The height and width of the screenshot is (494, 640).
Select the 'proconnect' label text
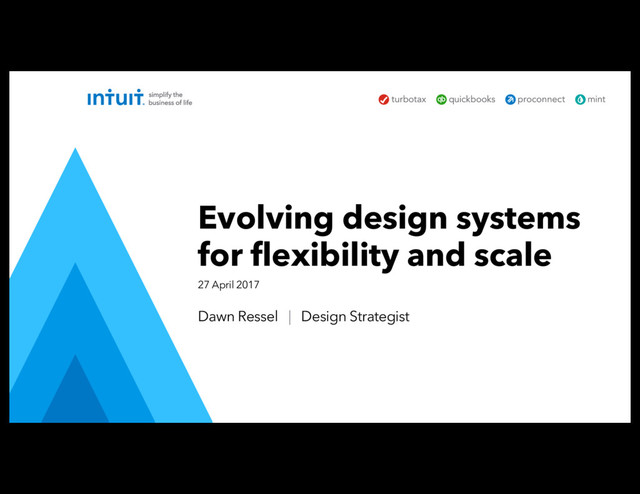(x=541, y=100)
